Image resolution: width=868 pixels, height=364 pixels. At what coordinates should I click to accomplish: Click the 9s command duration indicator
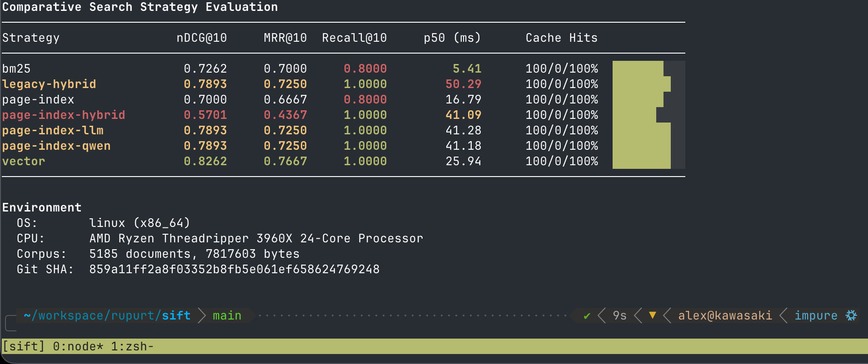point(619,315)
